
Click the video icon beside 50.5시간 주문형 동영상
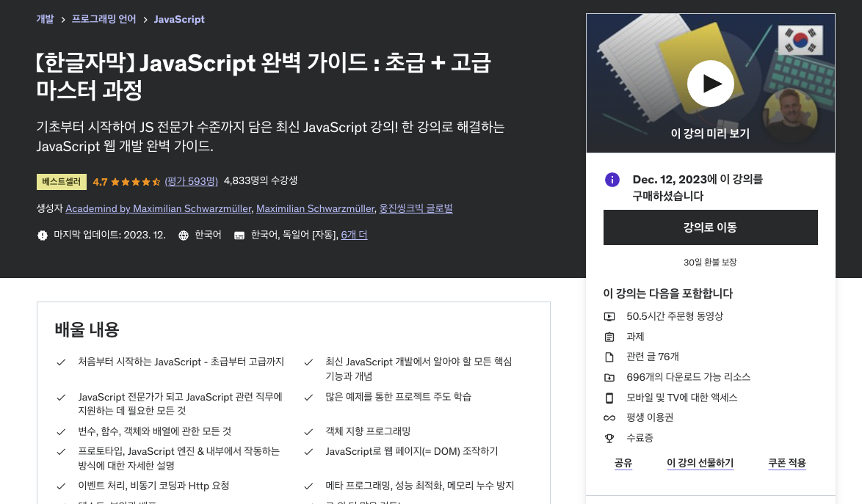pos(609,315)
